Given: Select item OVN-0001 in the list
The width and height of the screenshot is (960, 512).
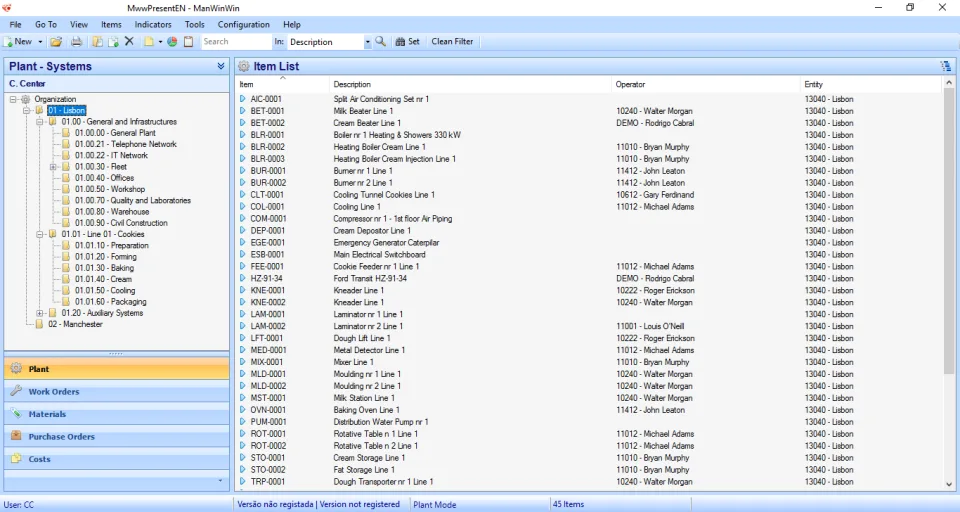Looking at the screenshot, I should (x=268, y=410).
